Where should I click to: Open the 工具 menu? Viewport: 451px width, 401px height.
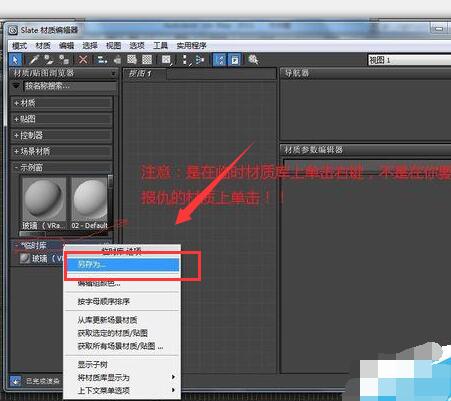(160, 46)
